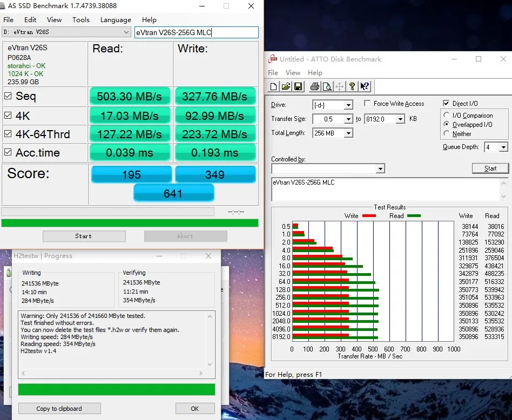Click AS SSD name field eVtran V26S-256G MLC
Screen dimensions: 512x420
coord(196,32)
